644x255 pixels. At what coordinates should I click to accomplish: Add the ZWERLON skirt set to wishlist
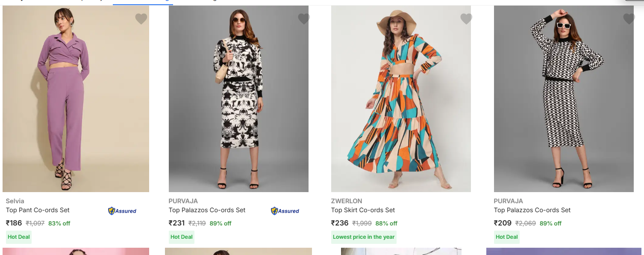(x=466, y=19)
